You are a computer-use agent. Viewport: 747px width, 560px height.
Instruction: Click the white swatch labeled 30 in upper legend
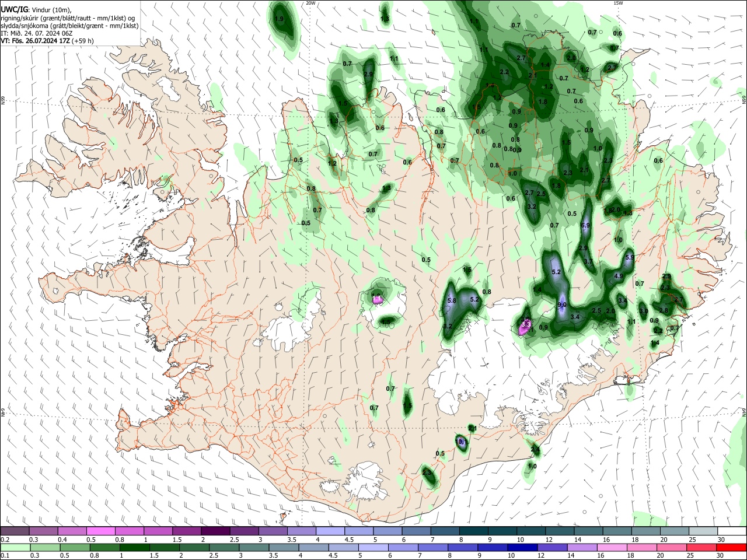732,531
